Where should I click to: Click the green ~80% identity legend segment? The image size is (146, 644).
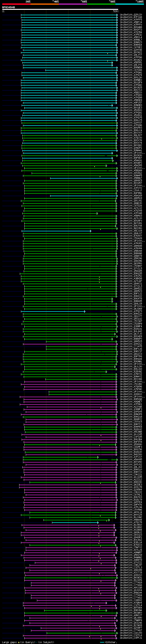coord(101,4)
